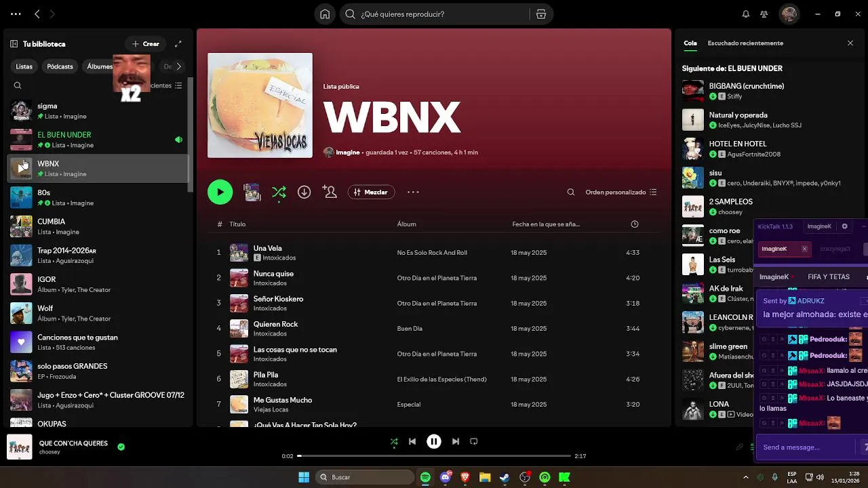Toggle shuffle in the player bar
Image resolution: width=868 pixels, height=488 pixels.
tap(394, 441)
